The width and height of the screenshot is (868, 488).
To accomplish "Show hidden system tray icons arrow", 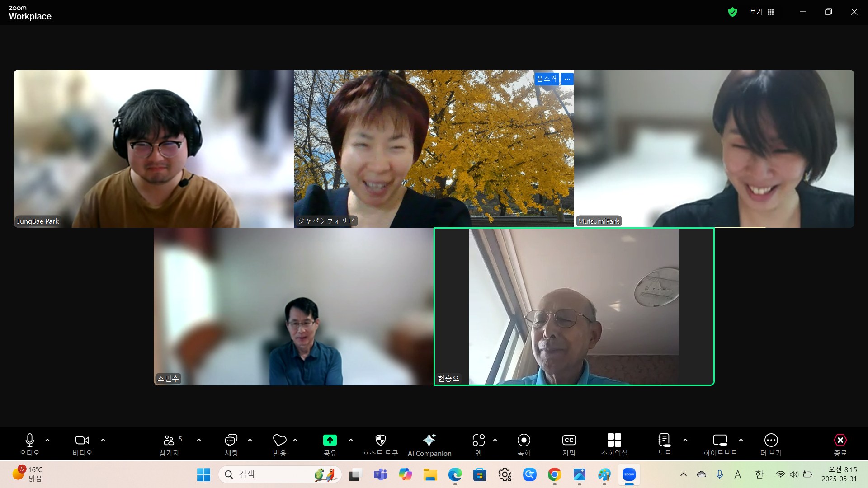I will (684, 474).
